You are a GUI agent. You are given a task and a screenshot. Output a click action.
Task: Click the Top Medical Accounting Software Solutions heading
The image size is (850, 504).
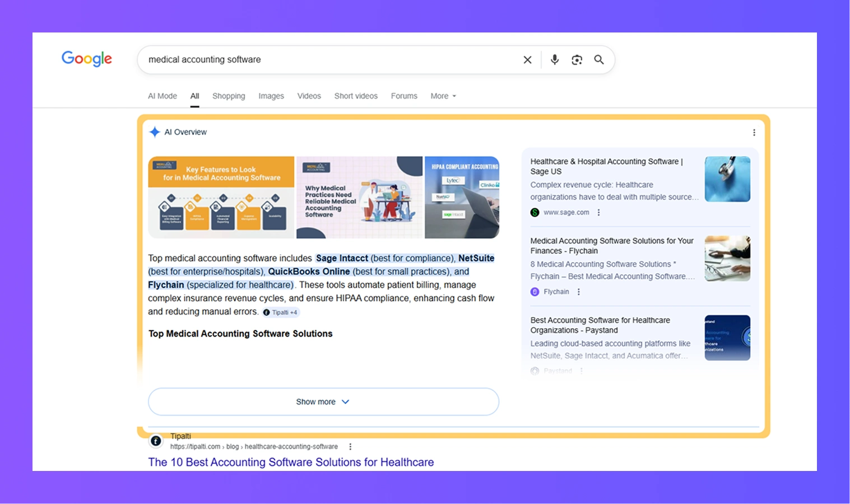click(240, 334)
